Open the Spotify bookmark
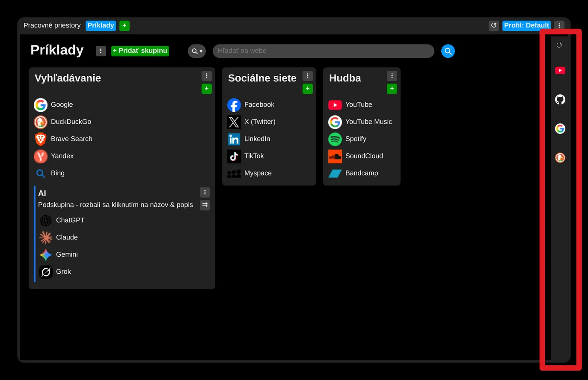The image size is (588, 380). coord(347,139)
